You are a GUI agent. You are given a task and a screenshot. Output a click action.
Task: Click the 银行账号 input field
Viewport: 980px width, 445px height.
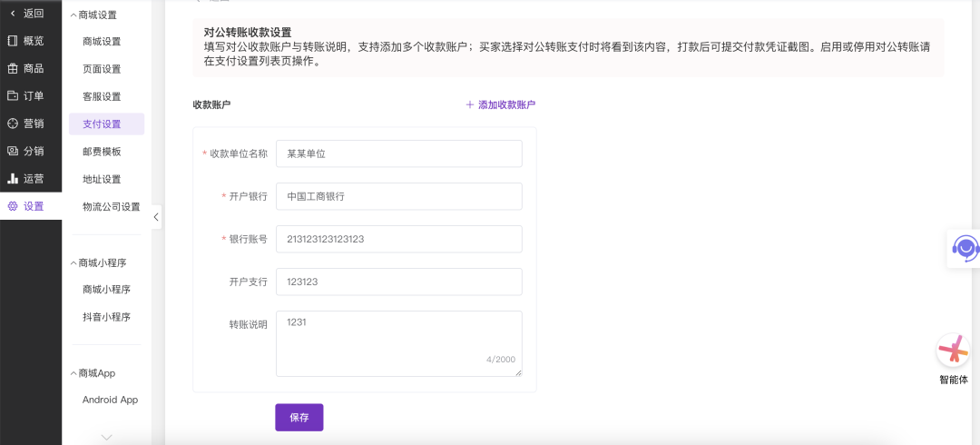pos(398,239)
